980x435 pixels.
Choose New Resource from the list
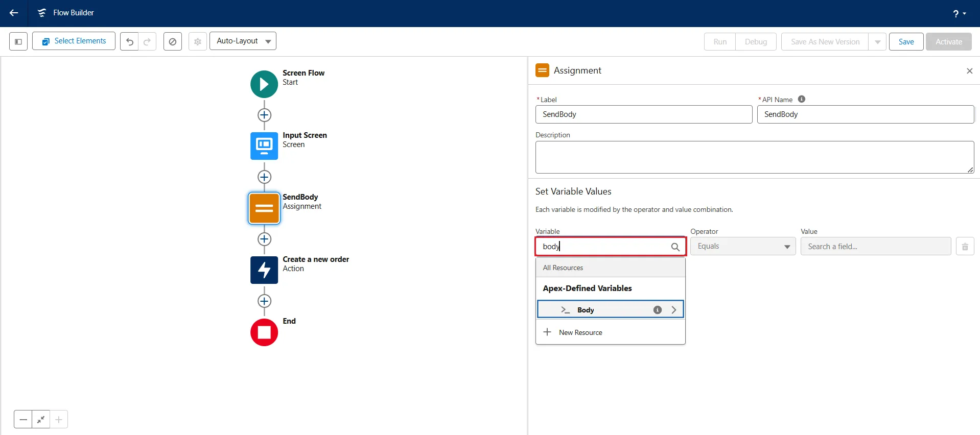580,332
